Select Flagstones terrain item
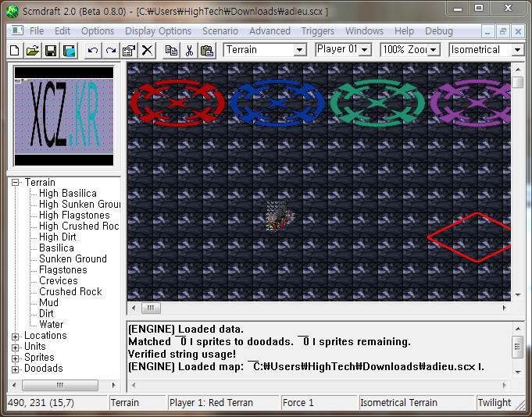Viewport: 532px width, 417px height. pyautogui.click(x=63, y=269)
